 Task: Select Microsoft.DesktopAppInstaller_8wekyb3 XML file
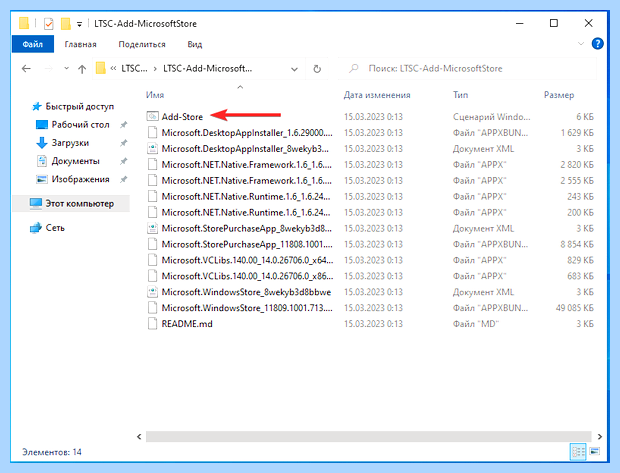click(245, 149)
